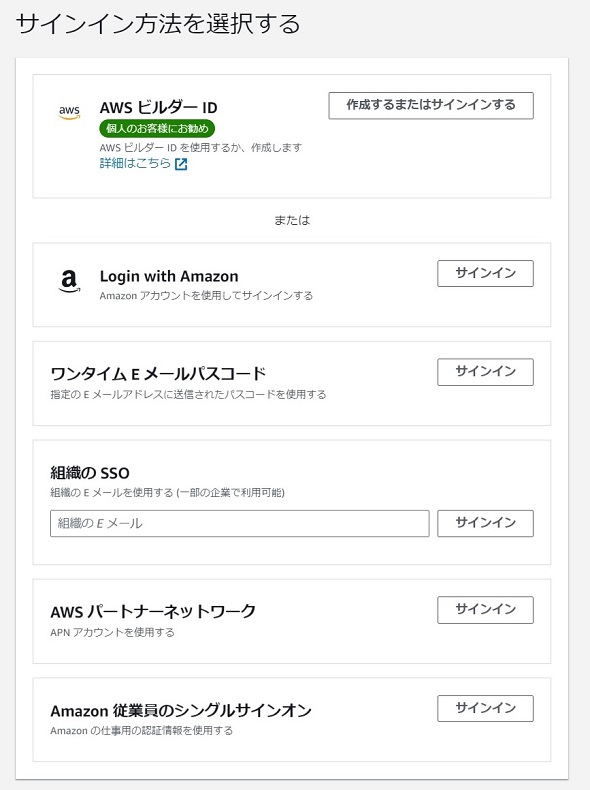590x790 pixels.
Task: Click the Login with Amazon heading
Action: [169, 276]
